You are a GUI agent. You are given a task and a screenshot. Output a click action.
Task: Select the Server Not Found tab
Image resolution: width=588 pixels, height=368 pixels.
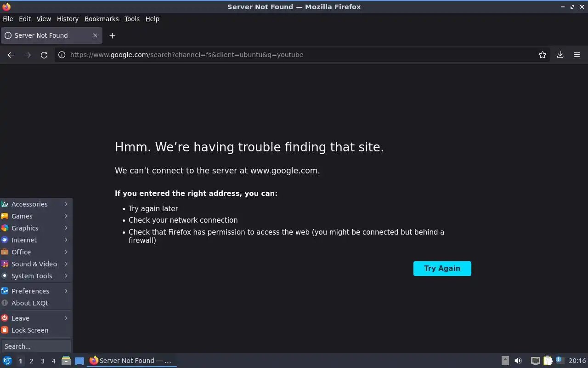[x=51, y=35]
